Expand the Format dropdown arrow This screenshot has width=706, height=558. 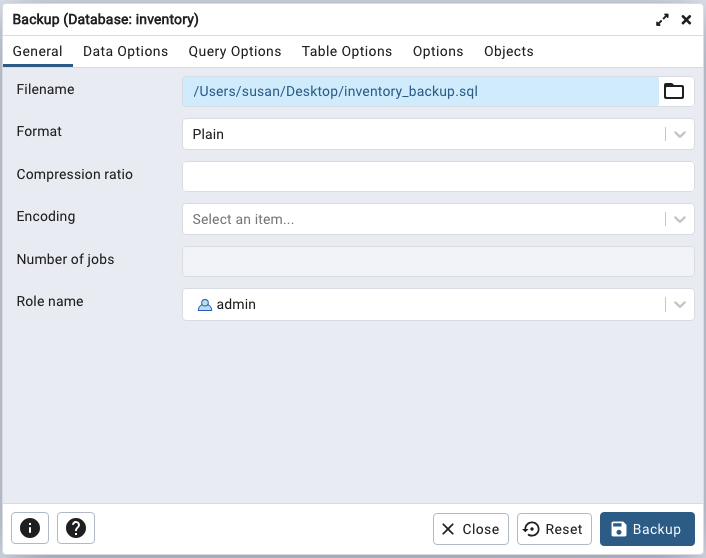pyautogui.click(x=680, y=134)
